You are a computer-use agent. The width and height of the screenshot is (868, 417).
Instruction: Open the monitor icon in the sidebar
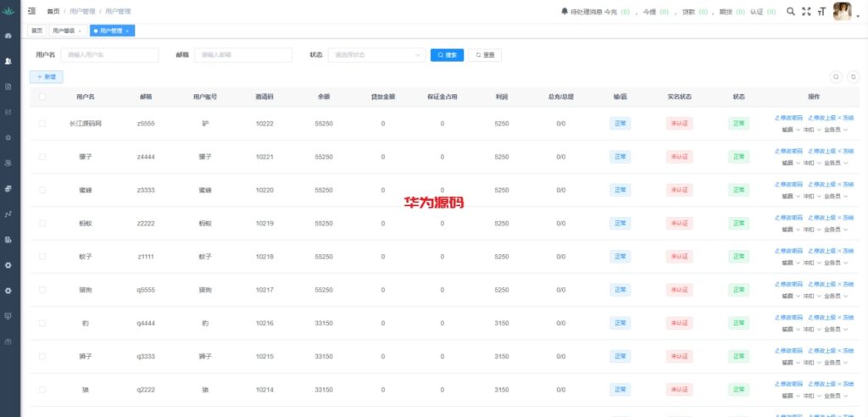tap(8, 315)
